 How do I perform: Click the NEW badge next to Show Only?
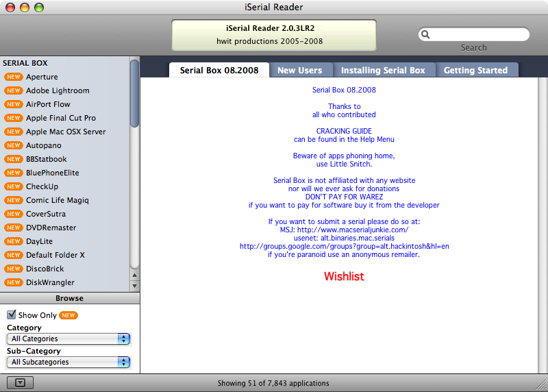point(68,315)
